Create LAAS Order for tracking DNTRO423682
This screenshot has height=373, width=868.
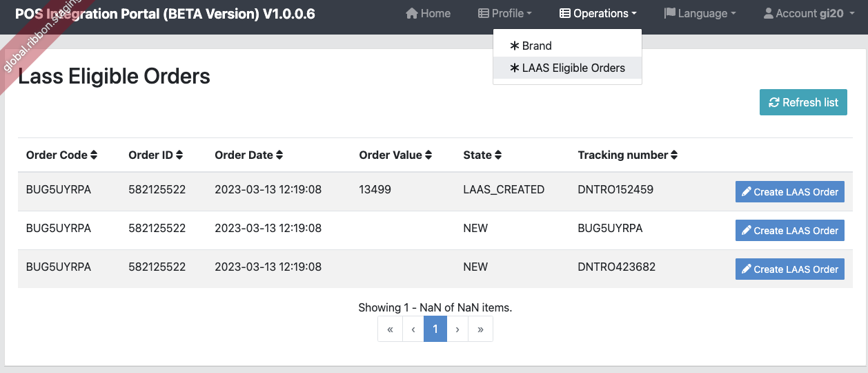click(789, 269)
